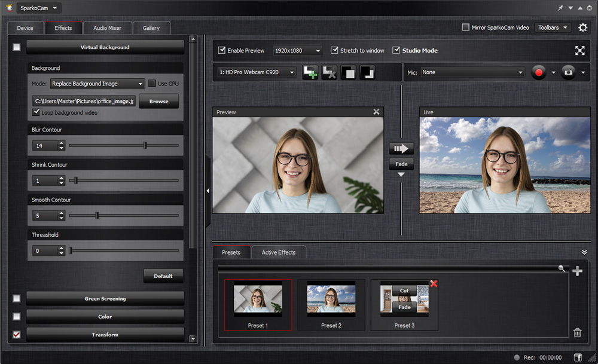Add a new preset with the plus icon
This screenshot has width=598, height=364.
tap(577, 271)
